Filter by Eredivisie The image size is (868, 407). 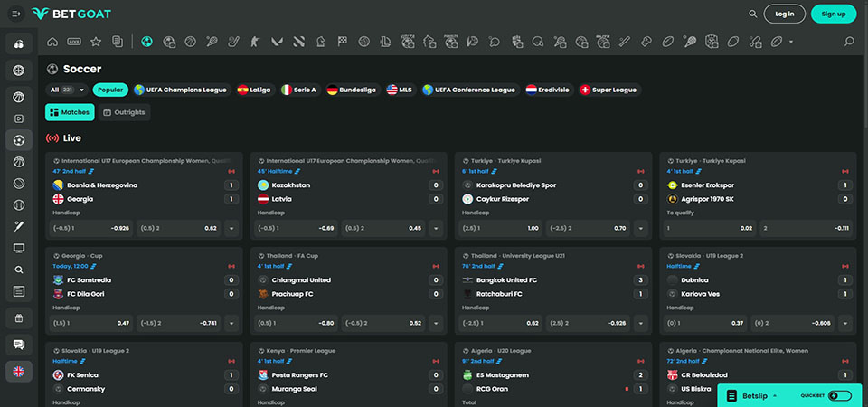pos(549,90)
